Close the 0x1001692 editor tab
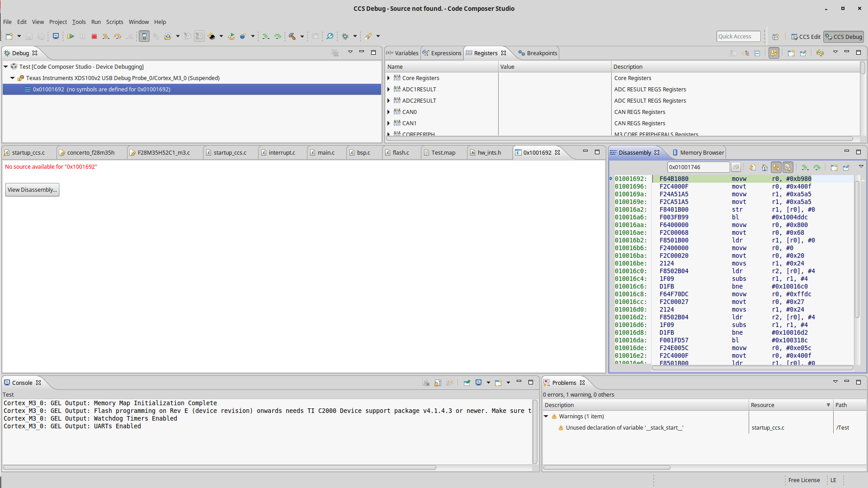868x488 pixels. [557, 152]
